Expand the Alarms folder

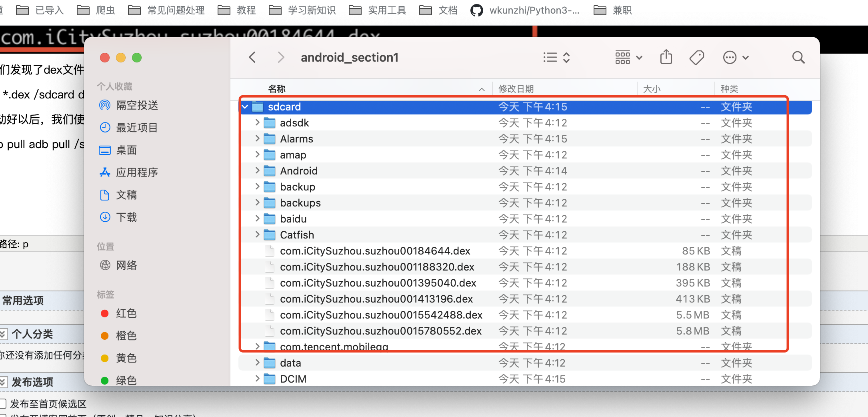(x=257, y=138)
